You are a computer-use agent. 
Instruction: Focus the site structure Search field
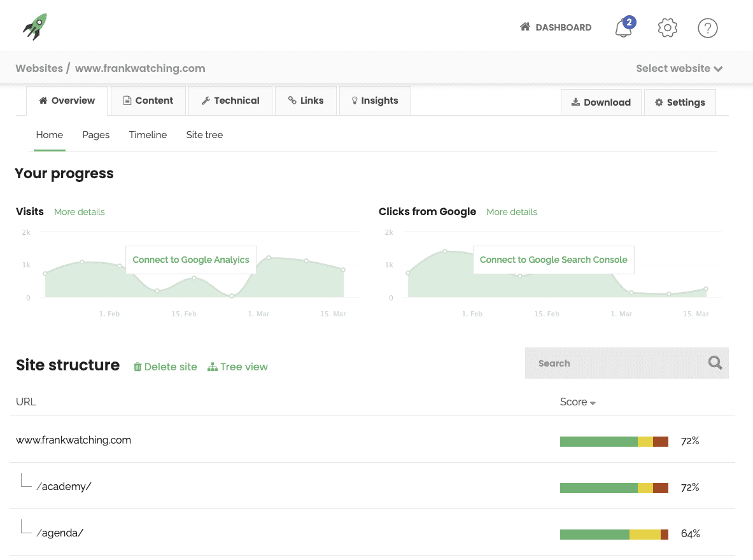click(627, 363)
